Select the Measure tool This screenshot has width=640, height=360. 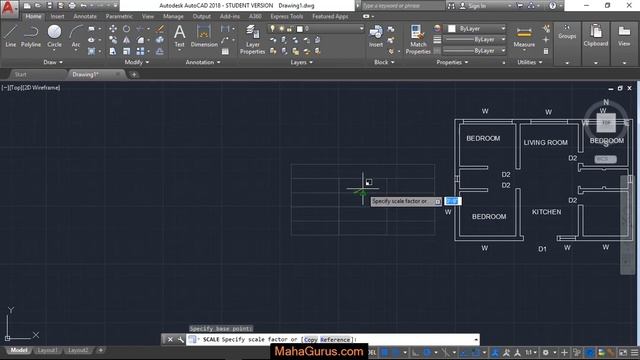[x=524, y=37]
